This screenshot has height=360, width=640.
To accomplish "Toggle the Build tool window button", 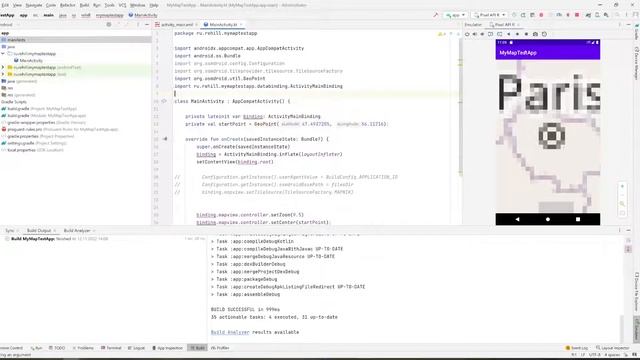I will pyautogui.click(x=197, y=348).
